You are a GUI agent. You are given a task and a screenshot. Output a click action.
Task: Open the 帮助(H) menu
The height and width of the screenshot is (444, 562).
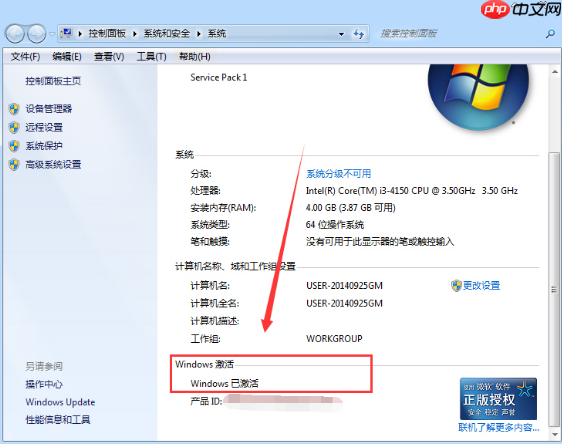[x=195, y=57]
